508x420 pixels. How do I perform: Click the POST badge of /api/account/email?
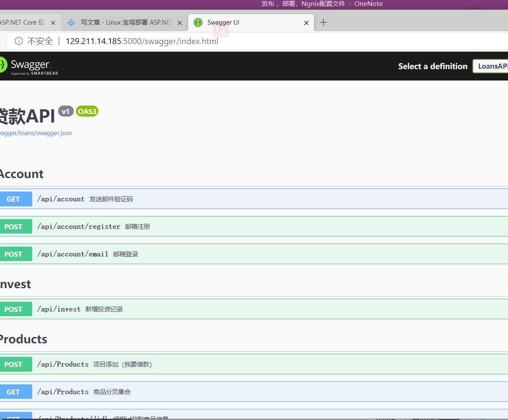16,254
